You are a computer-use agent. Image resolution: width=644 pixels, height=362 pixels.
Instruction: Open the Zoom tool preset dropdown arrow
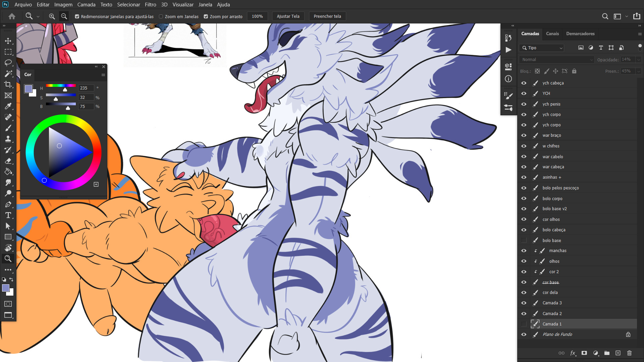tap(38, 16)
